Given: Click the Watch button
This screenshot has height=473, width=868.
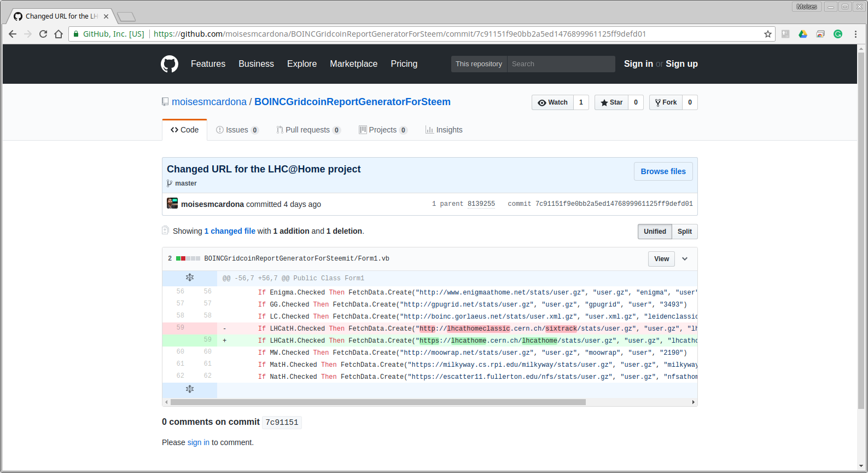Looking at the screenshot, I should 552,102.
